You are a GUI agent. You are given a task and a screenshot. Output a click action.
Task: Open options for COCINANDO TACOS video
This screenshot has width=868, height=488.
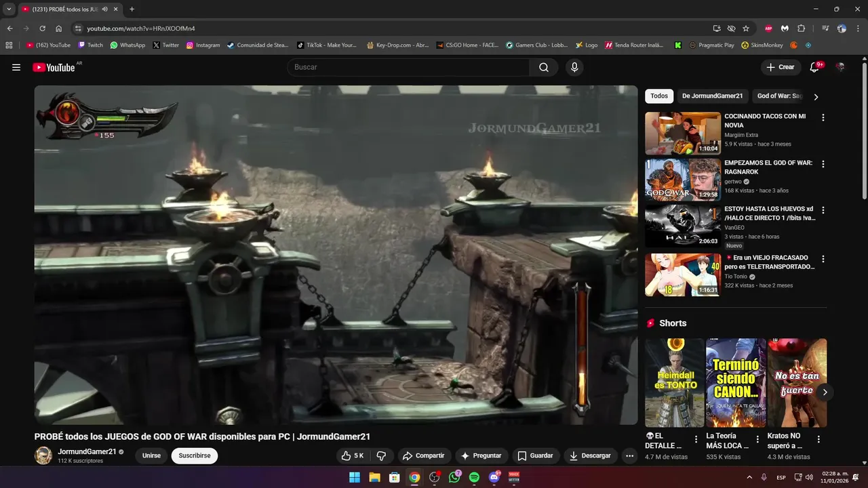pyautogui.click(x=823, y=117)
